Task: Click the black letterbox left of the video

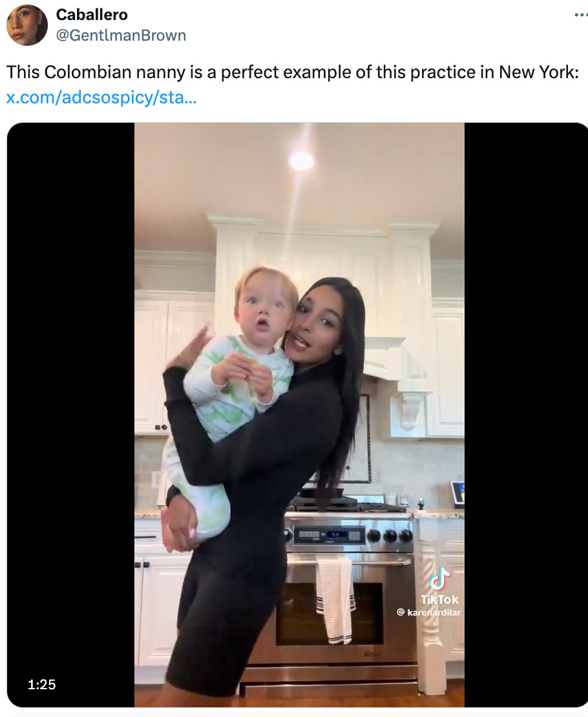Action: [71, 414]
